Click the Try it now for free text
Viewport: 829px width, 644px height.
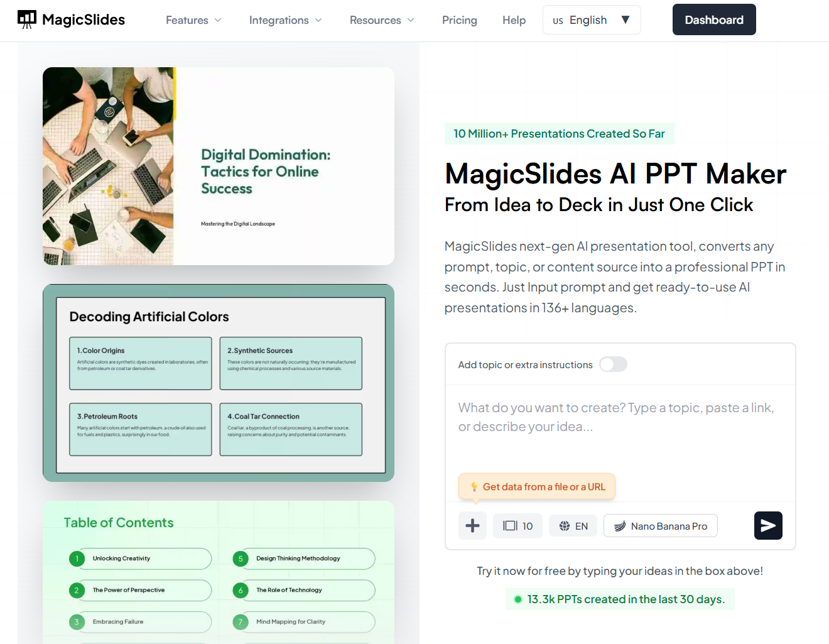(x=620, y=571)
